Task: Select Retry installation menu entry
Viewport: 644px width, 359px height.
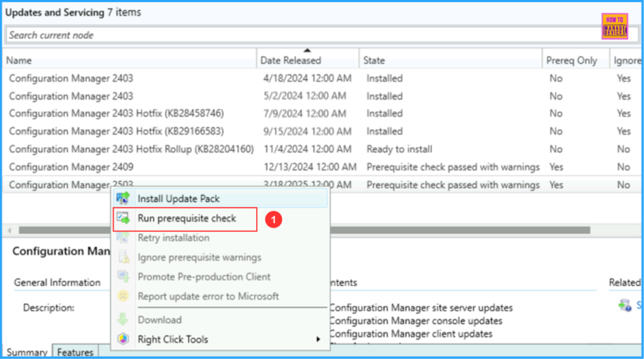Action: click(221, 238)
